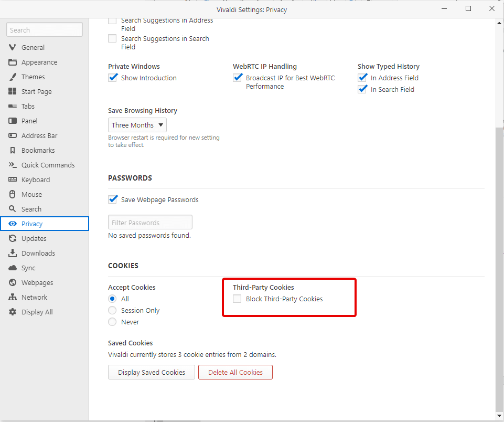Click the Sync cloud icon
Viewport: 504px width, 422px height.
[13, 268]
